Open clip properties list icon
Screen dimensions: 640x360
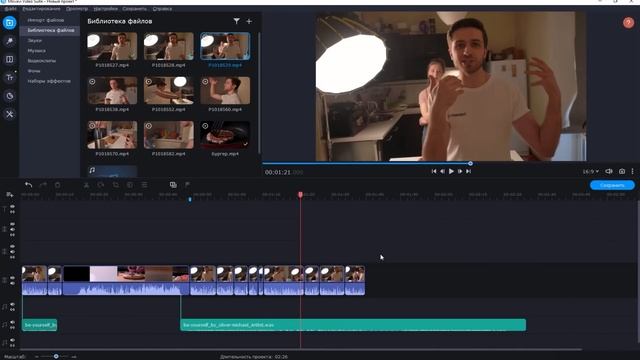[144, 185]
